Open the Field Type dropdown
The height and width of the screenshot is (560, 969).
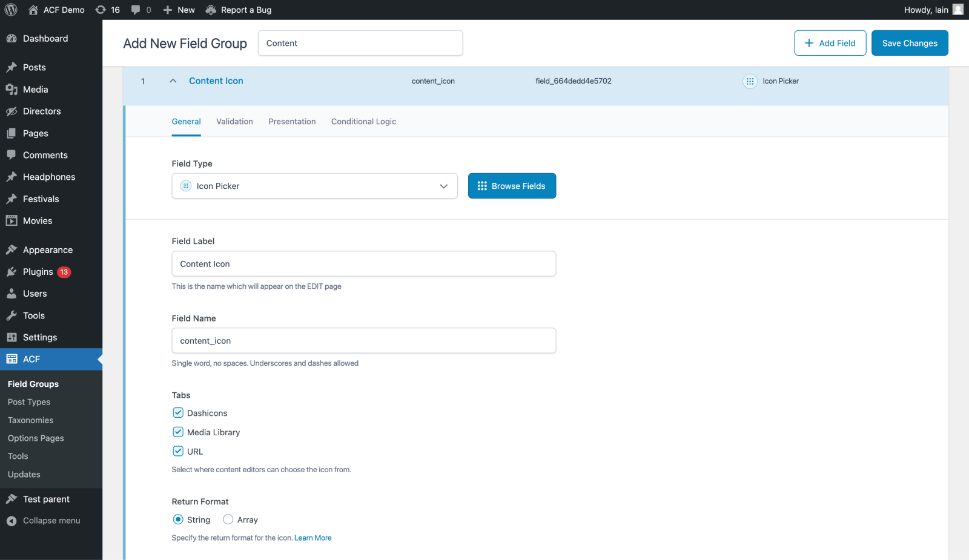coord(314,186)
